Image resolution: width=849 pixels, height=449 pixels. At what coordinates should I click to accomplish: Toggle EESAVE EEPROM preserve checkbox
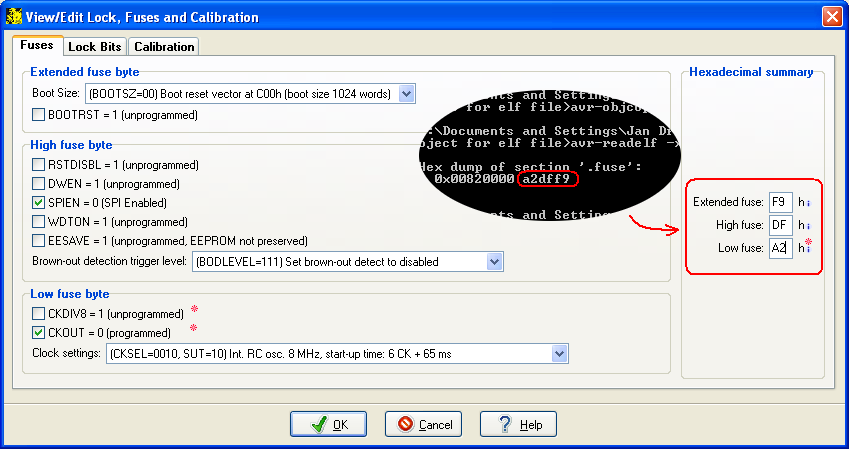(39, 241)
